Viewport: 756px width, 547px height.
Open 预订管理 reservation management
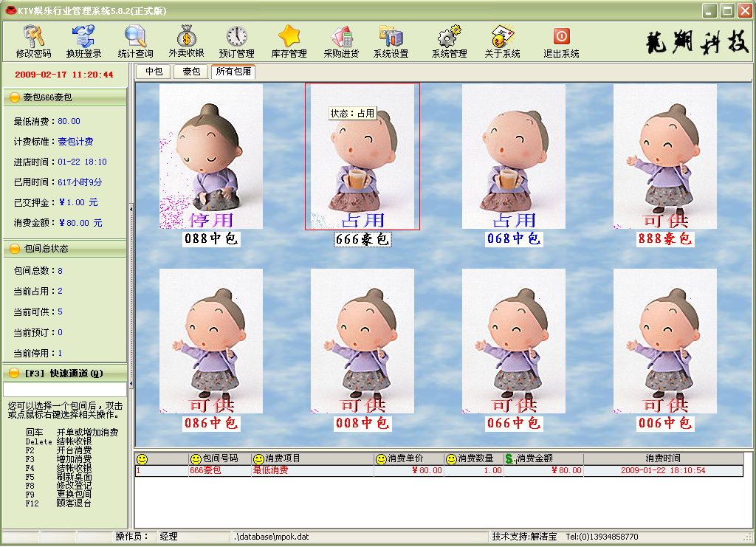(x=236, y=41)
